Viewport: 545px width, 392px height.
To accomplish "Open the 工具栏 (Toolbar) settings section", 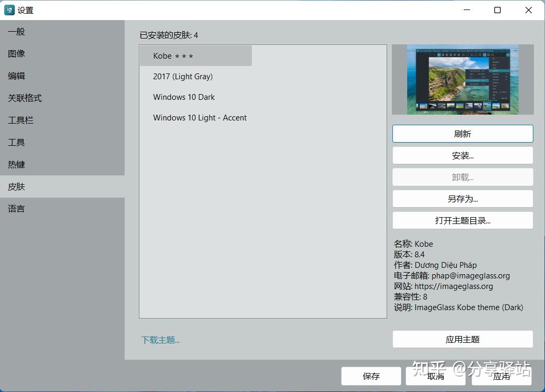I will 20,120.
